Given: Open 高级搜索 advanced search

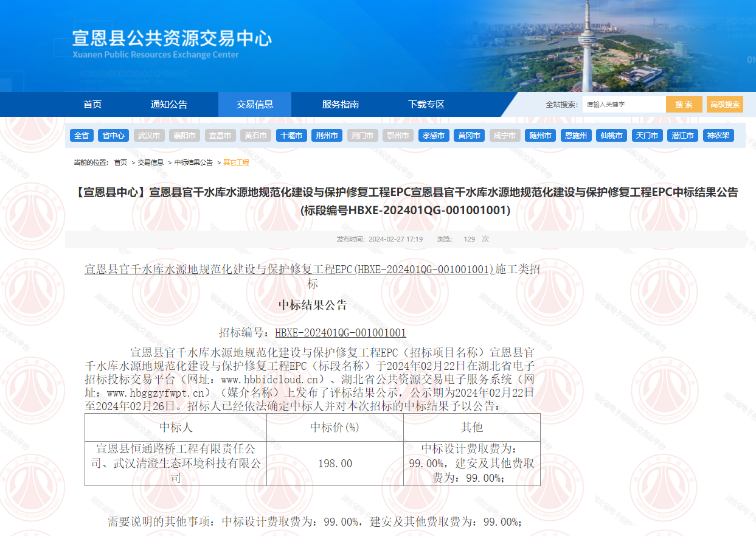Looking at the screenshot, I should (x=725, y=105).
